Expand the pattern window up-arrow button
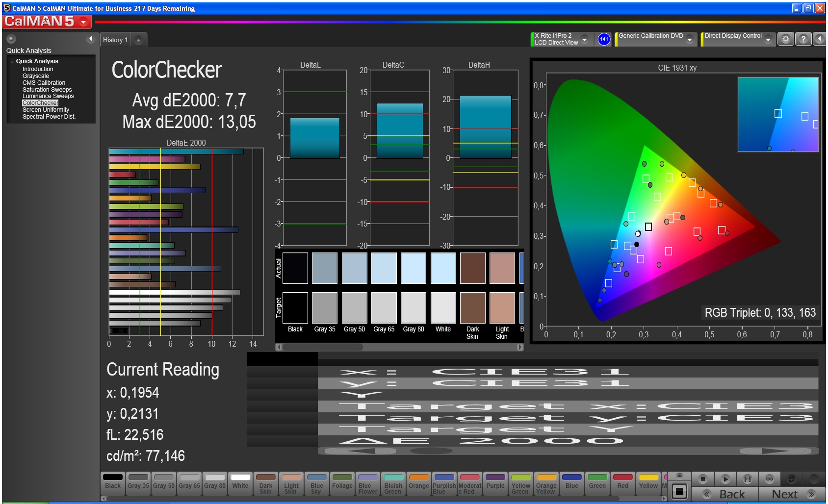The width and height of the screenshot is (828, 504). pyautogui.click(x=679, y=476)
